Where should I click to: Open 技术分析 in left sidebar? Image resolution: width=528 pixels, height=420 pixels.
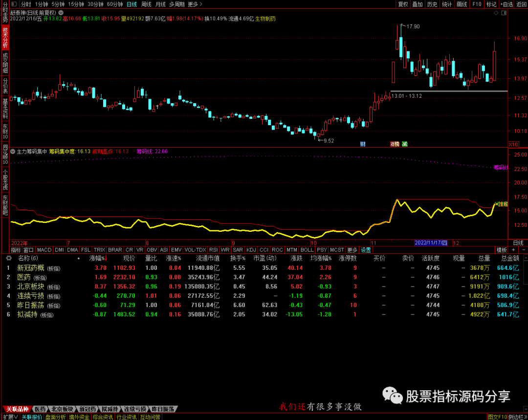click(x=5, y=38)
